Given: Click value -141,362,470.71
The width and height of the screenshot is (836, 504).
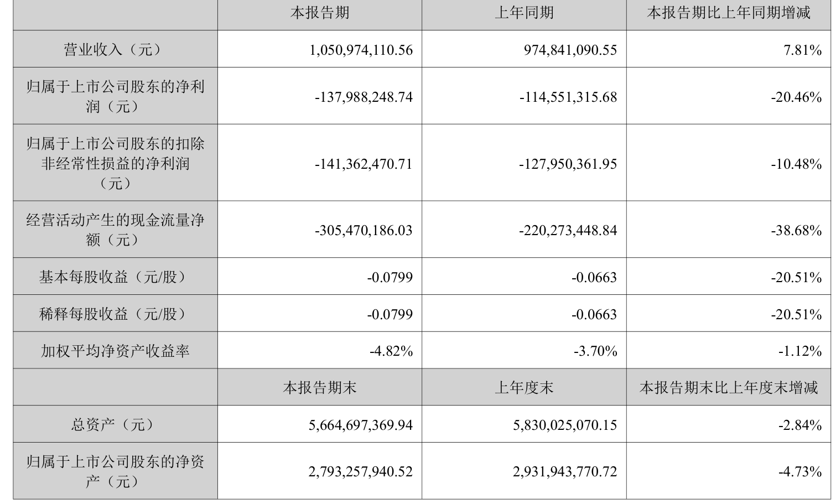Looking at the screenshot, I should pyautogui.click(x=364, y=164).
